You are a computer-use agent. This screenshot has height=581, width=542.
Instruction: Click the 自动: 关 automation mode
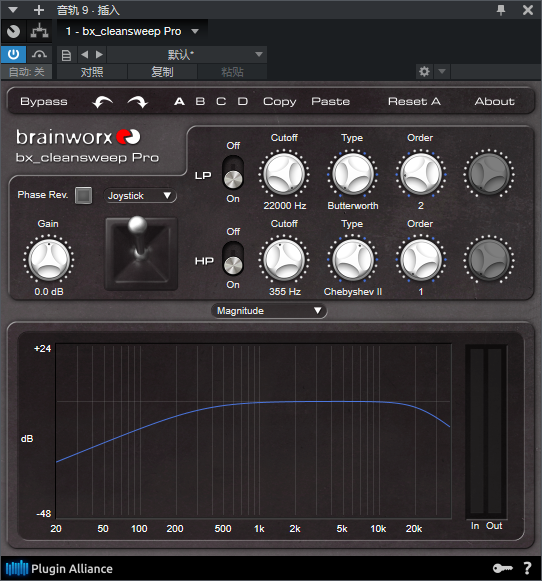click(26, 72)
